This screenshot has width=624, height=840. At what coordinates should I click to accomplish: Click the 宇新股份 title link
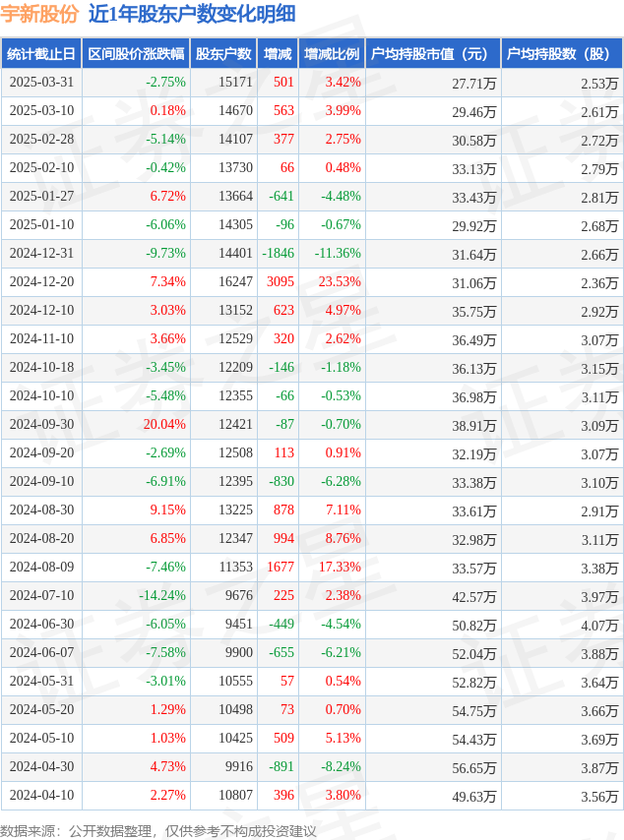[39, 14]
